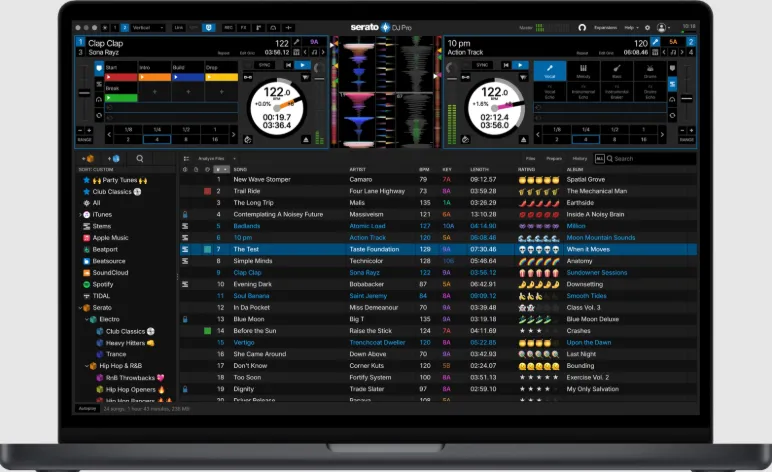Open the library search magnifier icon in sidebar
This screenshot has height=472, width=772.
click(x=140, y=158)
